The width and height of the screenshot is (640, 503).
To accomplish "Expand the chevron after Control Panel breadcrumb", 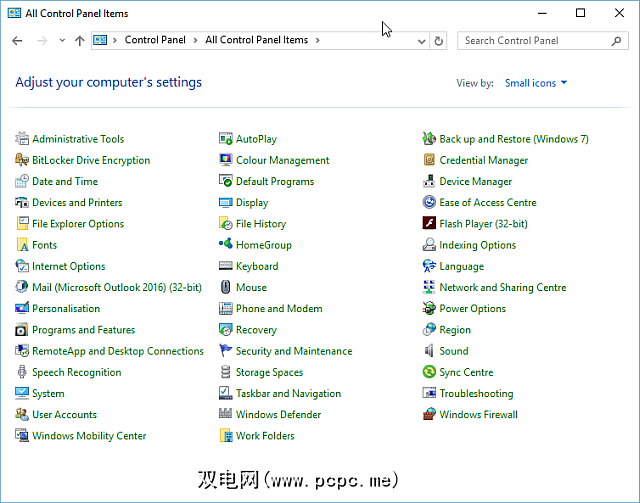I will coord(196,40).
